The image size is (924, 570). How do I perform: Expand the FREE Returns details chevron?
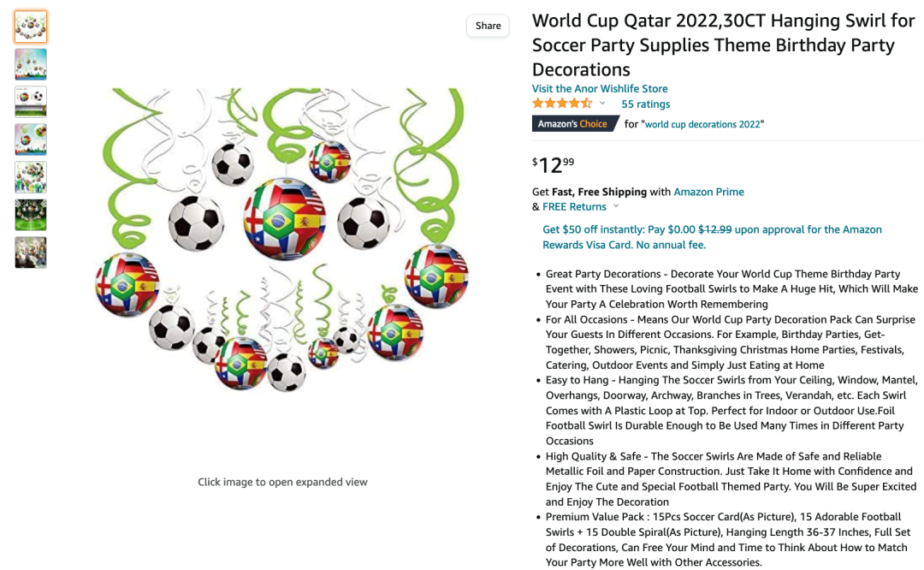coord(616,207)
